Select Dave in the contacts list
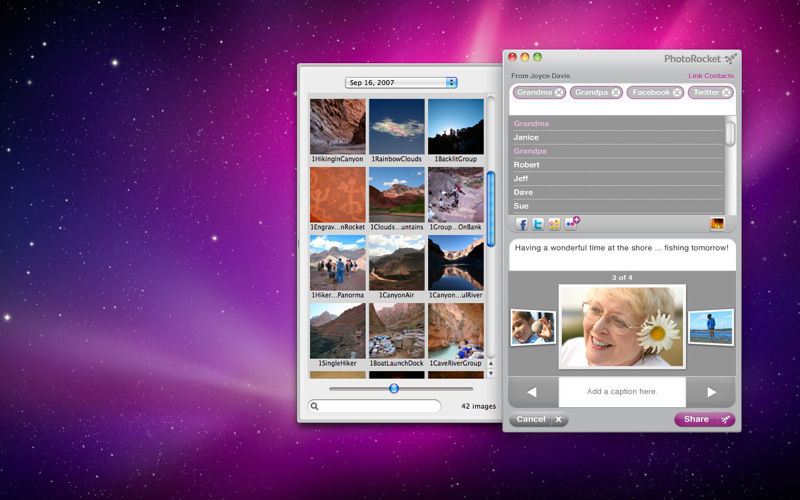 click(616, 192)
